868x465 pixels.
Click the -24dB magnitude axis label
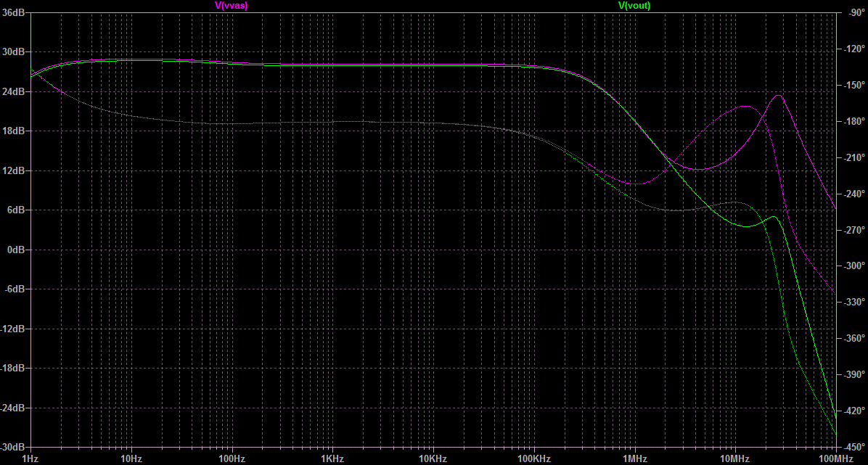click(x=13, y=408)
